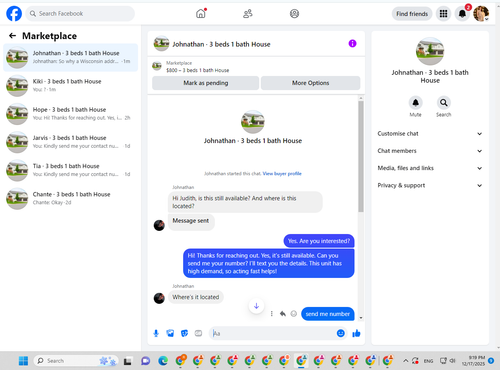Open the Home feed icon
Viewport: 500px width, 370px height.
[x=201, y=14]
